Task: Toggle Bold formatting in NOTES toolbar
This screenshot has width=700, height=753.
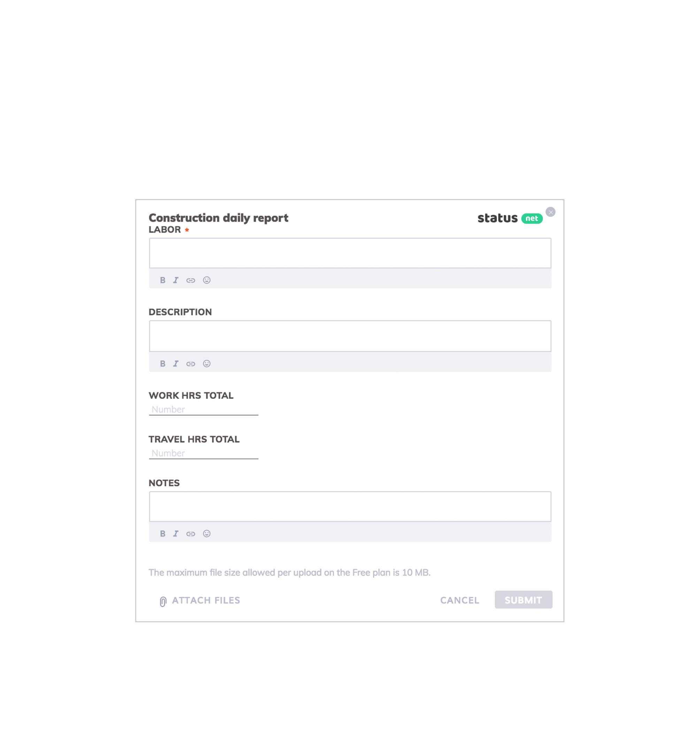Action: coord(162,533)
